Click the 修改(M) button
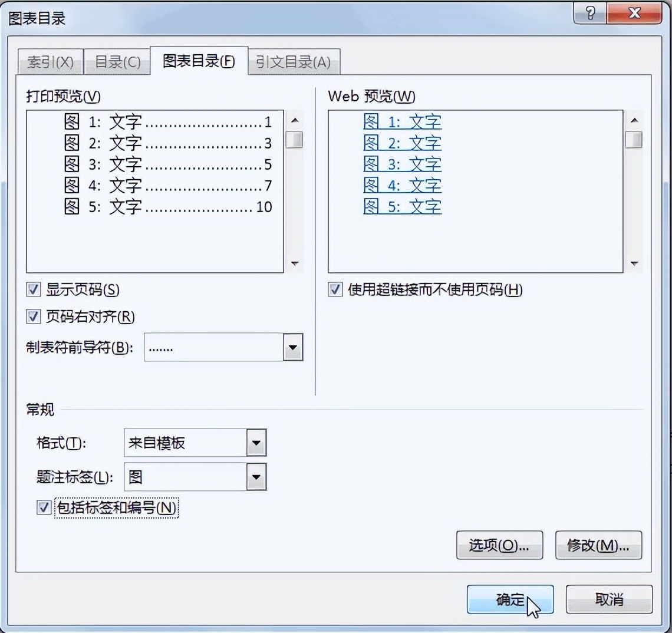This screenshot has height=633, width=672. point(598,545)
